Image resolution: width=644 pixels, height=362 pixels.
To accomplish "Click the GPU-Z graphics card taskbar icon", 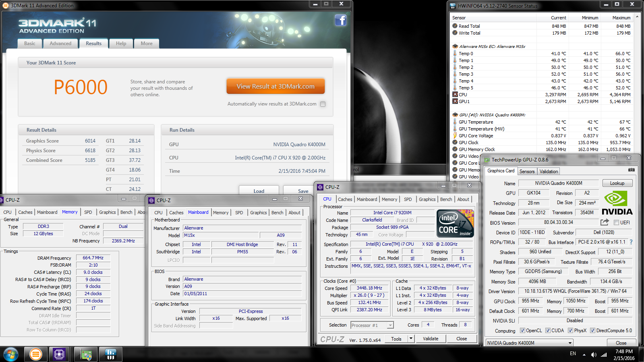I will coord(86,355).
